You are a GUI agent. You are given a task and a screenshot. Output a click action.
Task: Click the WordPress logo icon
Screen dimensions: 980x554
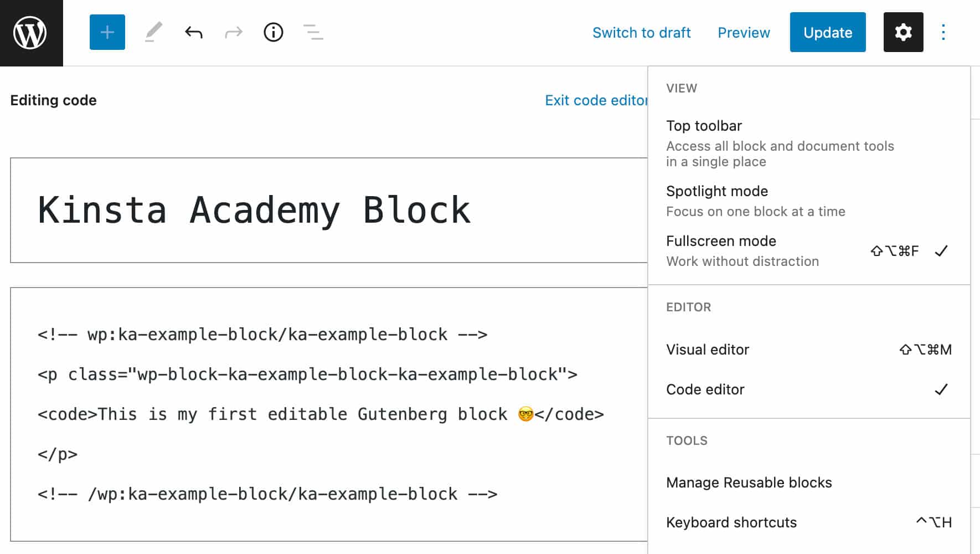click(30, 33)
